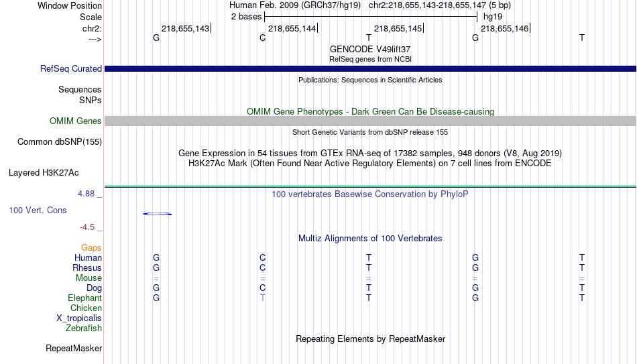The width and height of the screenshot is (637, 364).
Task: Click the Elephant alignment row label
Action: pyautogui.click(x=85, y=298)
